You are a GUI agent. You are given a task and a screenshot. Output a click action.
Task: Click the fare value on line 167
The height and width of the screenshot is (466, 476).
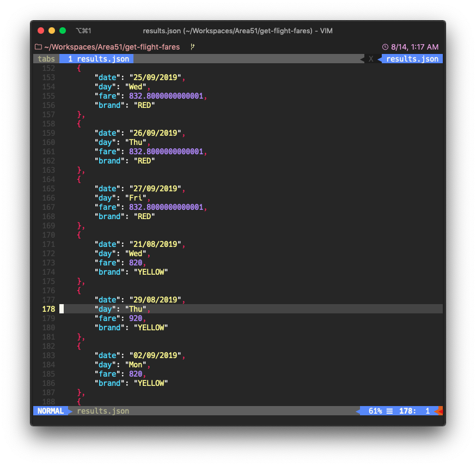[166, 207]
